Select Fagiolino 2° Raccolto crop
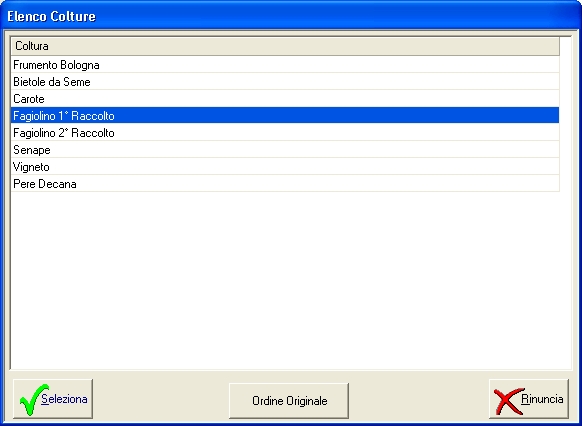Image resolution: width=582 pixels, height=426 pixels. [285, 132]
